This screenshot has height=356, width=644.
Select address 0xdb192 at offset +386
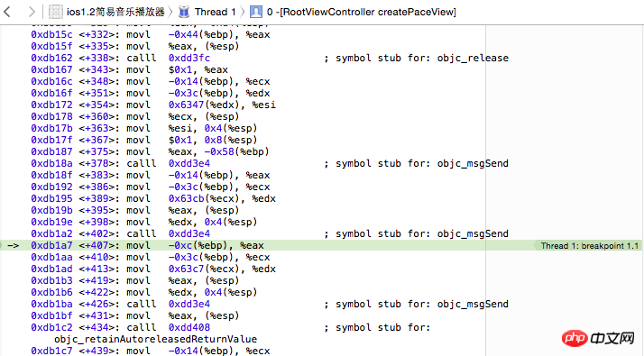coord(51,187)
